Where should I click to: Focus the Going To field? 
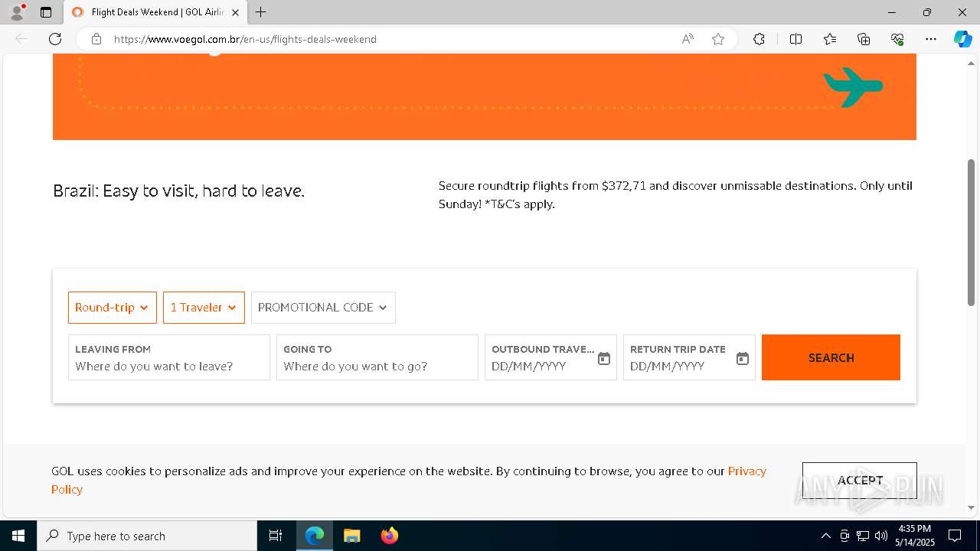click(377, 357)
